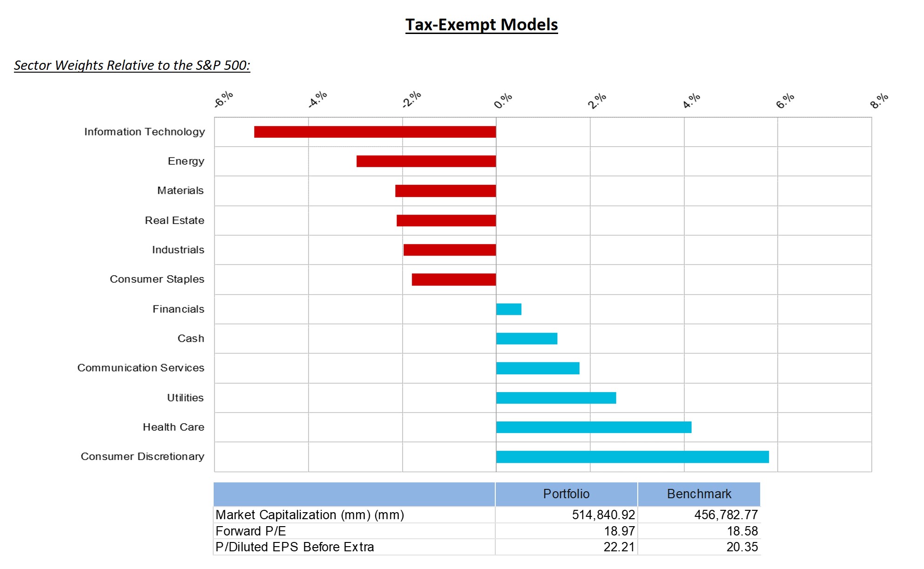
Task: Click the Information Technology red bar
Action: pyautogui.click(x=375, y=132)
